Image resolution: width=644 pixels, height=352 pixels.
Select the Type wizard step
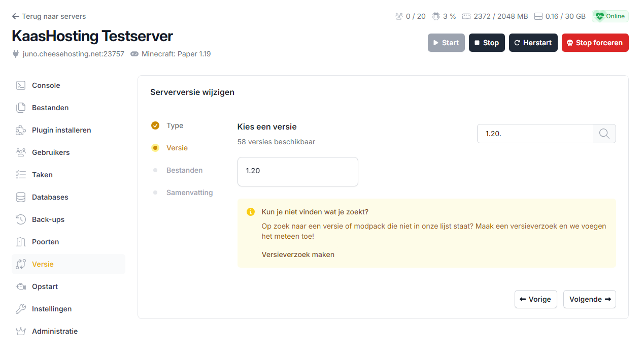175,125
